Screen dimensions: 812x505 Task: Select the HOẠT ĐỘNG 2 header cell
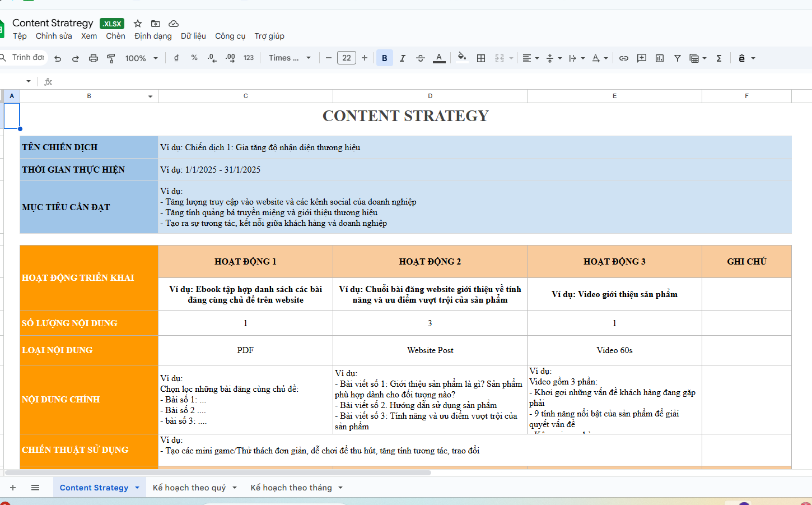pyautogui.click(x=430, y=262)
